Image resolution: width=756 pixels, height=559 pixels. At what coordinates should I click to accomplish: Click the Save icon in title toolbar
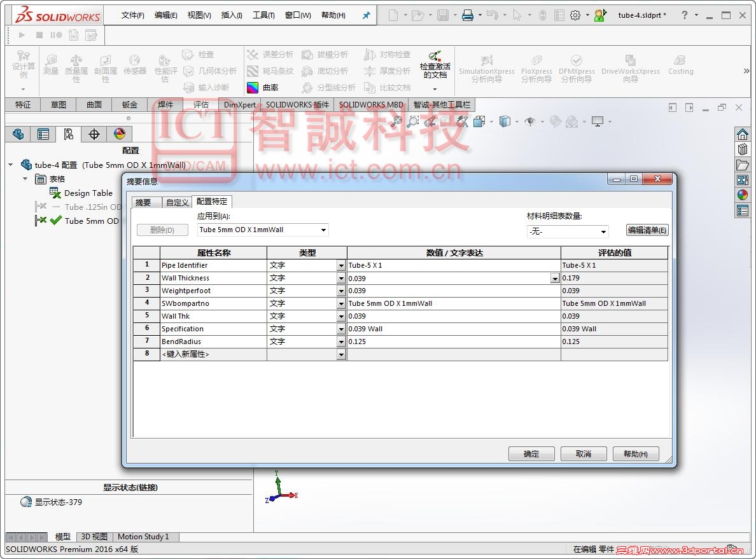click(443, 15)
